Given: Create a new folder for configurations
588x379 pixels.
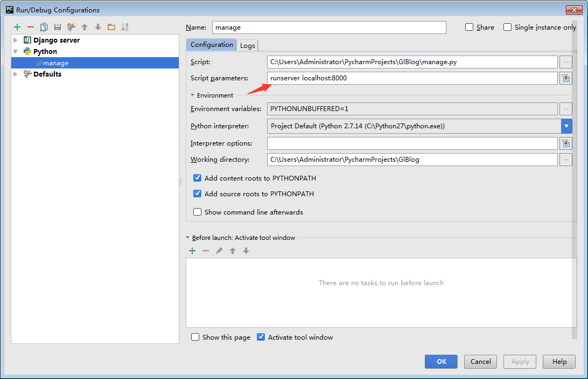Looking at the screenshot, I should [111, 27].
